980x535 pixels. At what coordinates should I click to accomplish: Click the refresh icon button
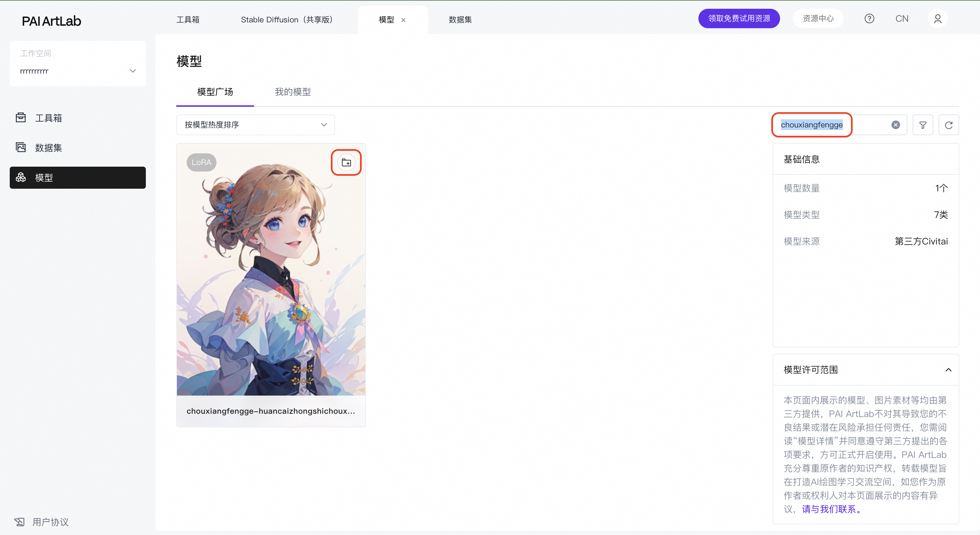pos(949,125)
